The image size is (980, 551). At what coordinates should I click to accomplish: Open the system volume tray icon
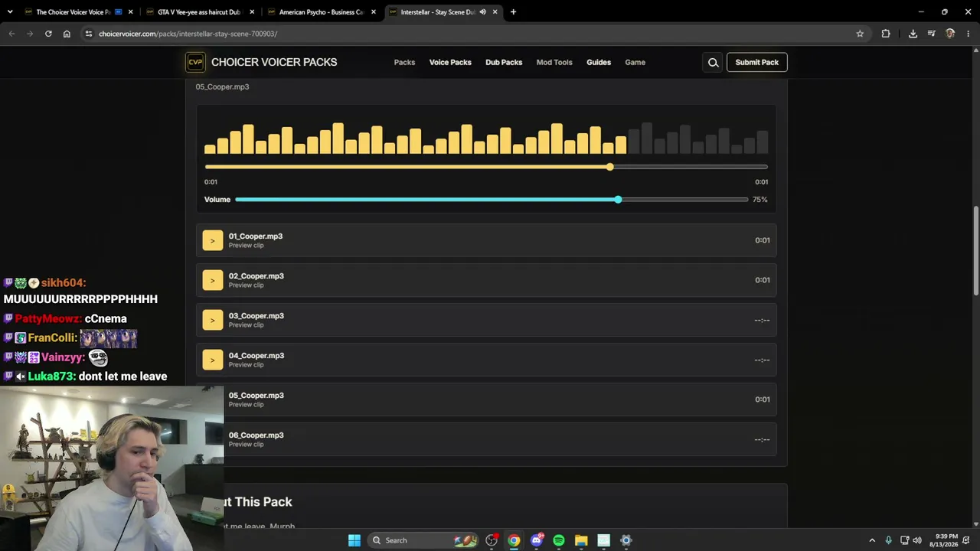[917, 540]
